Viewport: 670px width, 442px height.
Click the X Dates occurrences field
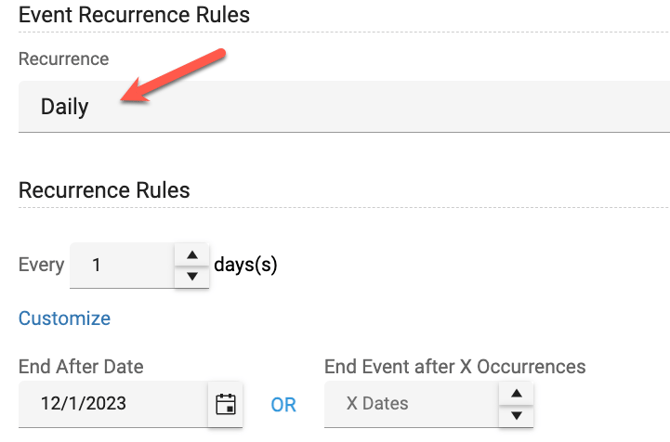click(x=410, y=404)
